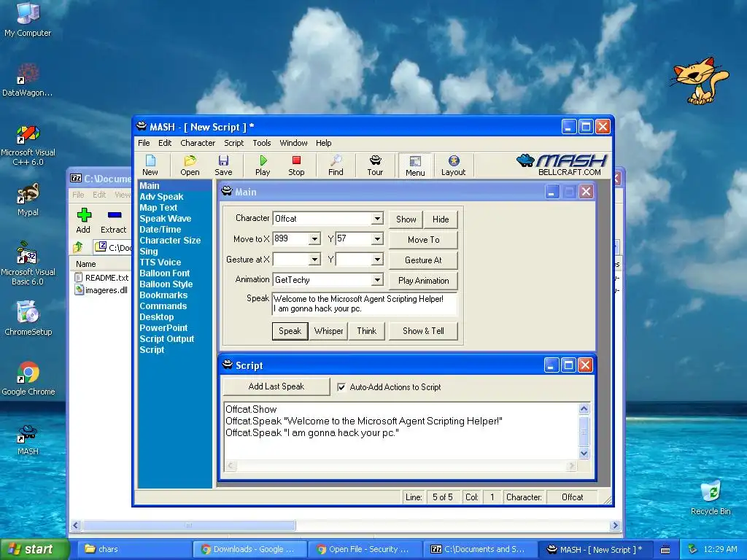
Task: Click the Start button on taskbar
Action: (34, 550)
